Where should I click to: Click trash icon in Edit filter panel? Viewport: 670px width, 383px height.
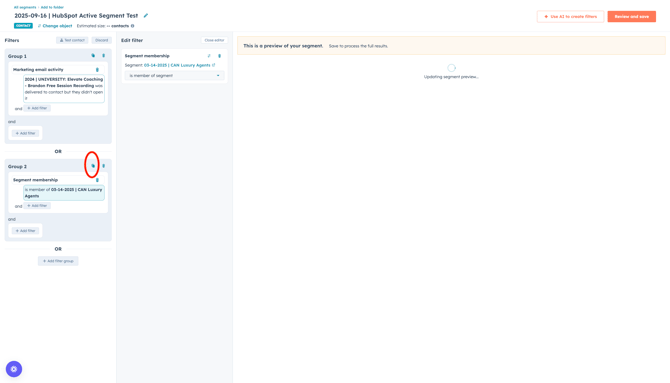[220, 56]
